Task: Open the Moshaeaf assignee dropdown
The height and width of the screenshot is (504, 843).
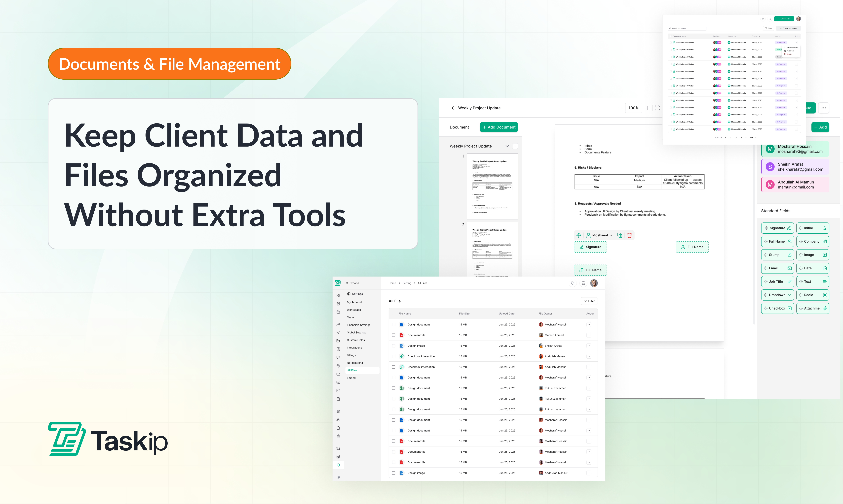Action: [600, 235]
